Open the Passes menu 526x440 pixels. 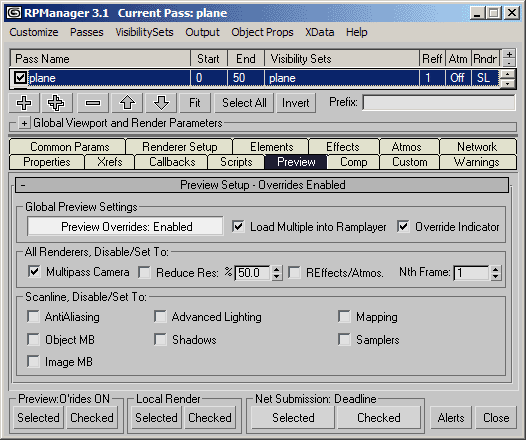click(87, 32)
